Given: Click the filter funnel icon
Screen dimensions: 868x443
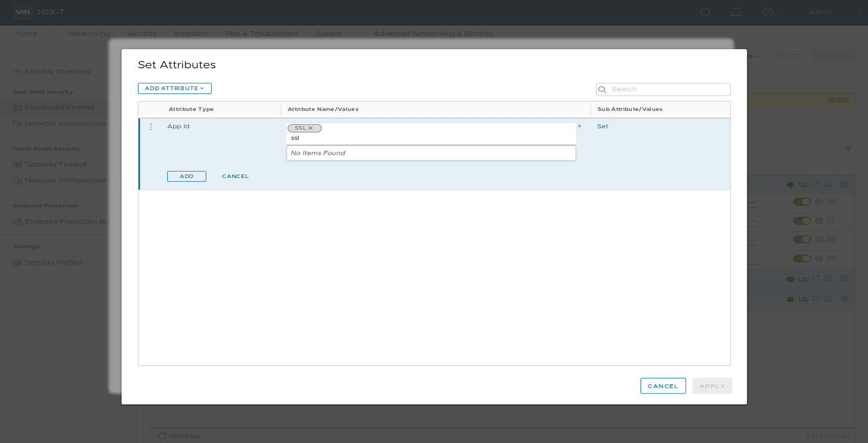Looking at the screenshot, I should 848,149.
